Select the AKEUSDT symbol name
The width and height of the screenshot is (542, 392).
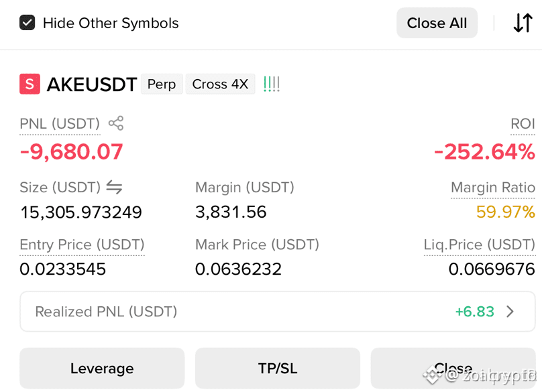pyautogui.click(x=92, y=84)
